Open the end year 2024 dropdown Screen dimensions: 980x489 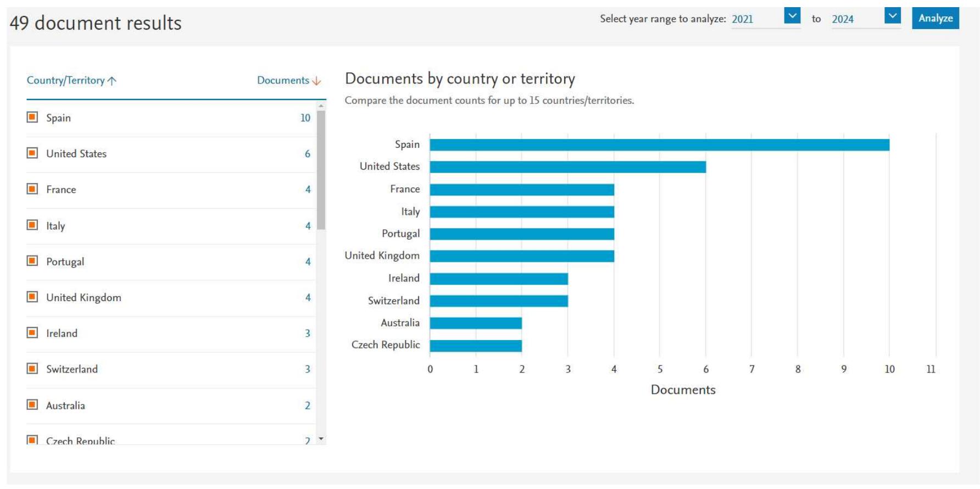coord(892,16)
